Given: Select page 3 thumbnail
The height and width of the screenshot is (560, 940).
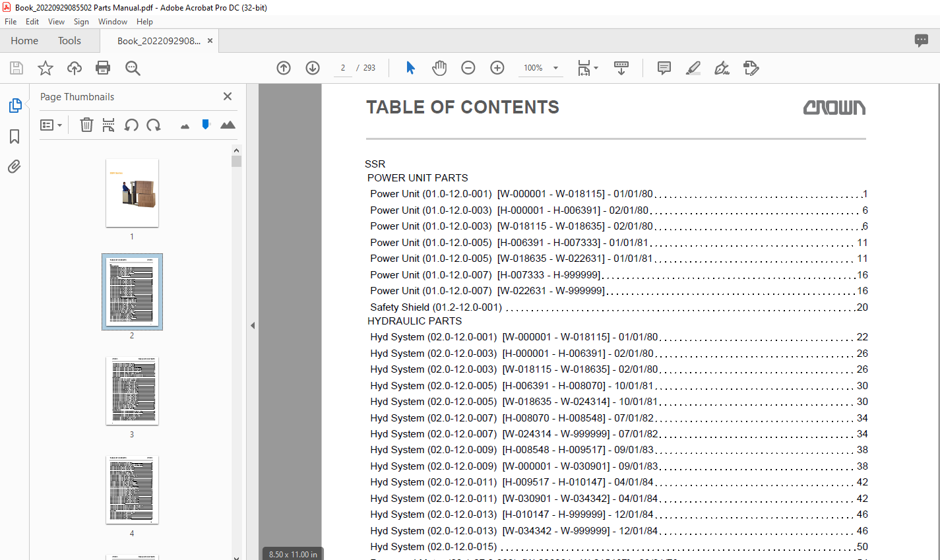Looking at the screenshot, I should tap(132, 390).
